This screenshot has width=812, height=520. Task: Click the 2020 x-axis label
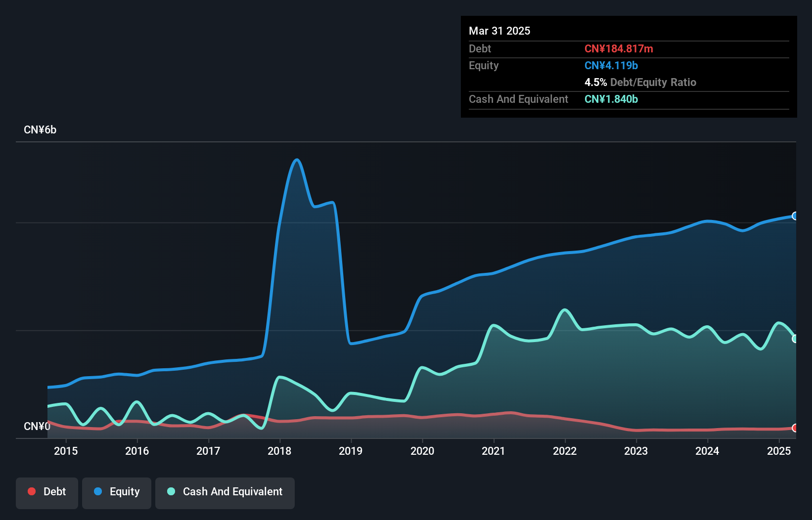point(422,451)
